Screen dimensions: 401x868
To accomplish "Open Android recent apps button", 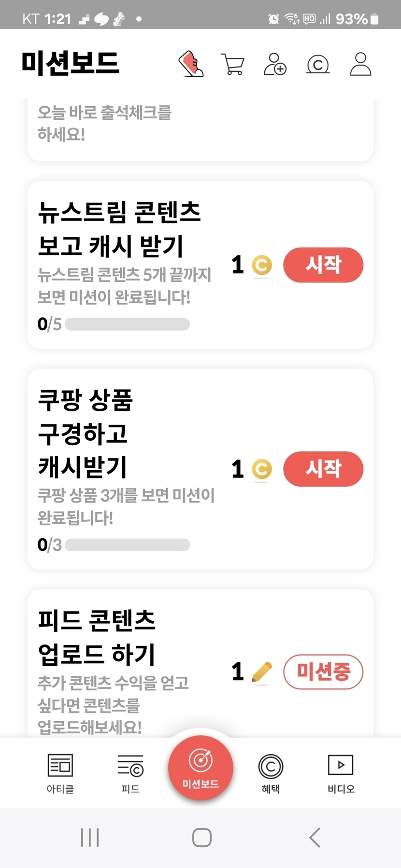I will click(90, 838).
